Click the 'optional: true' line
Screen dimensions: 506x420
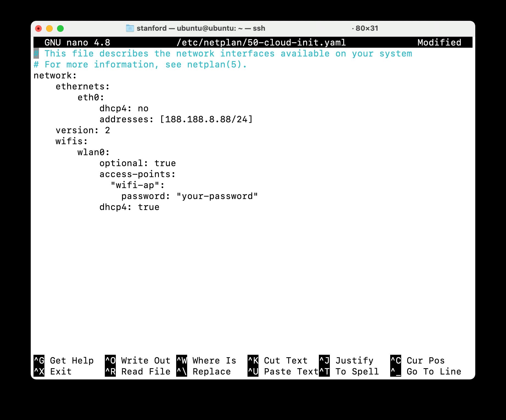pos(137,163)
